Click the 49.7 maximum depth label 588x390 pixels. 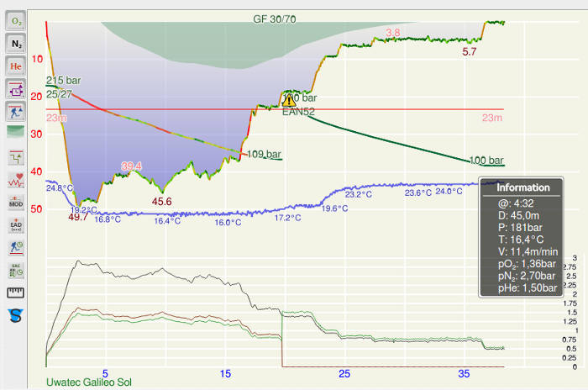(x=78, y=217)
